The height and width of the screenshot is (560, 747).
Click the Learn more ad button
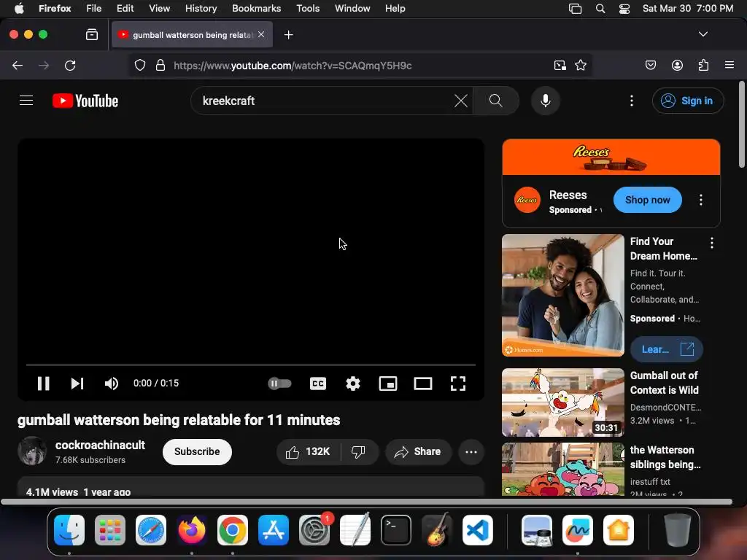(x=667, y=349)
